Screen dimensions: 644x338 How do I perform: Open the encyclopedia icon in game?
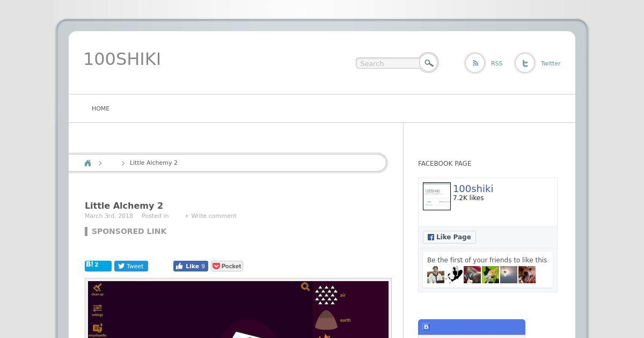[97, 330]
